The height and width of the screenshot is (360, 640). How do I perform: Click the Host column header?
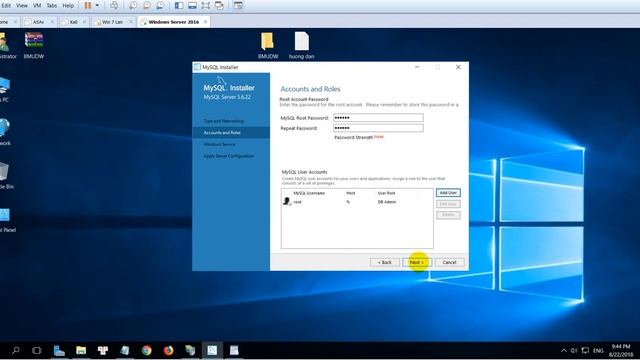pos(351,193)
